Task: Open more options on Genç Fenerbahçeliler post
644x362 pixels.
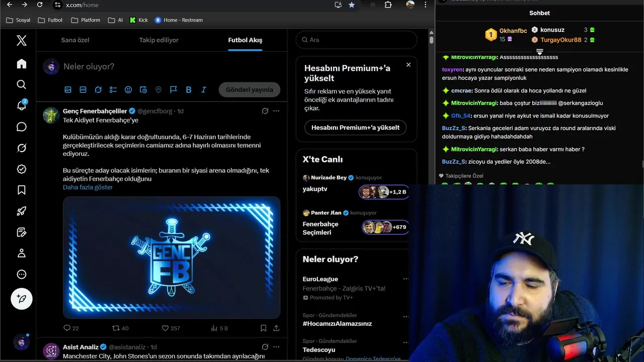Action: [276, 111]
